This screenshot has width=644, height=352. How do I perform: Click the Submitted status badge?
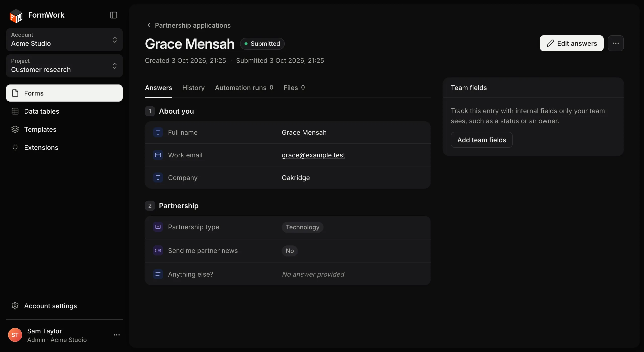pyautogui.click(x=262, y=43)
